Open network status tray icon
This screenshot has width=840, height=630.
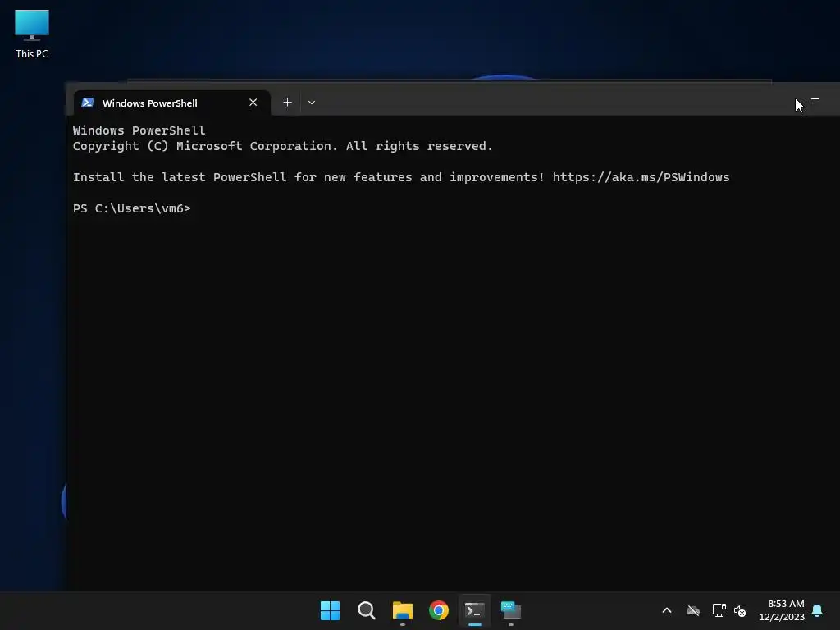(x=719, y=610)
